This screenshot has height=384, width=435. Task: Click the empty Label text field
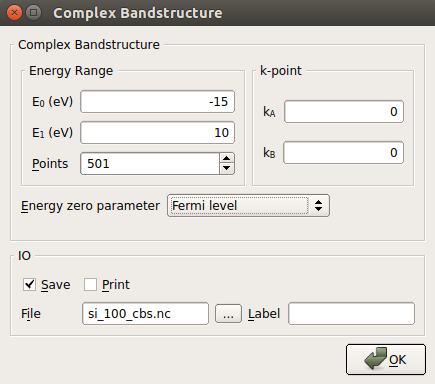(x=351, y=314)
